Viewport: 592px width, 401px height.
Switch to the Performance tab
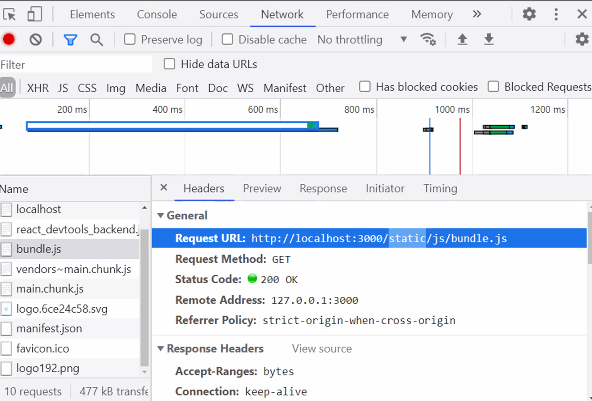[x=357, y=14]
